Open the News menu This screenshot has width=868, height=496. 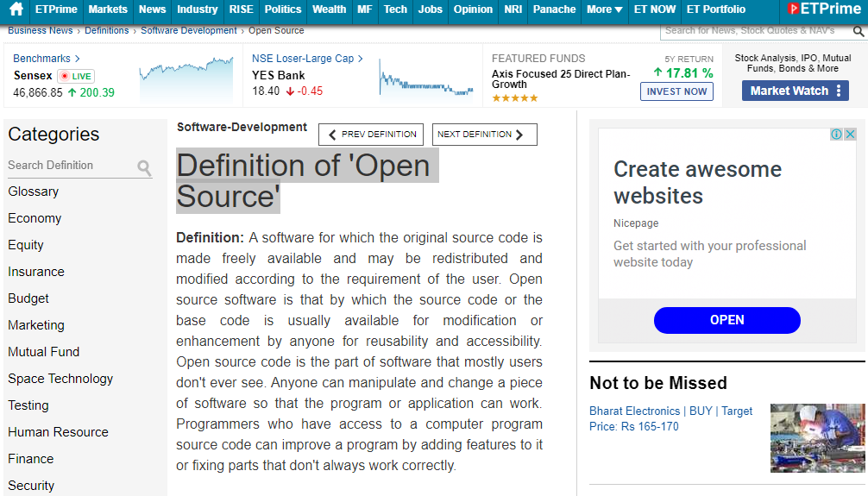[152, 9]
